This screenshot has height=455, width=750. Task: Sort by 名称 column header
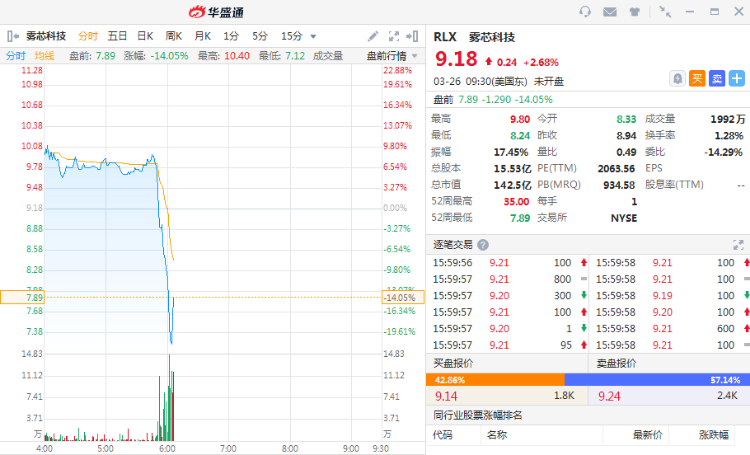click(496, 434)
